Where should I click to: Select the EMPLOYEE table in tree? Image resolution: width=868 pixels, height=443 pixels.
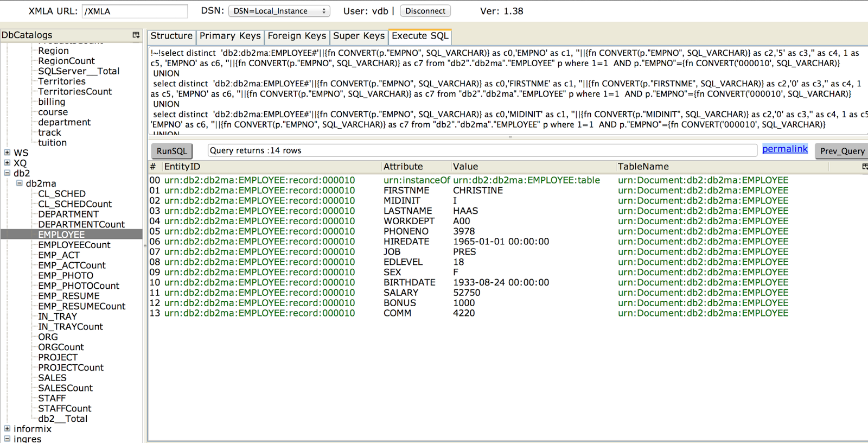pyautogui.click(x=61, y=235)
